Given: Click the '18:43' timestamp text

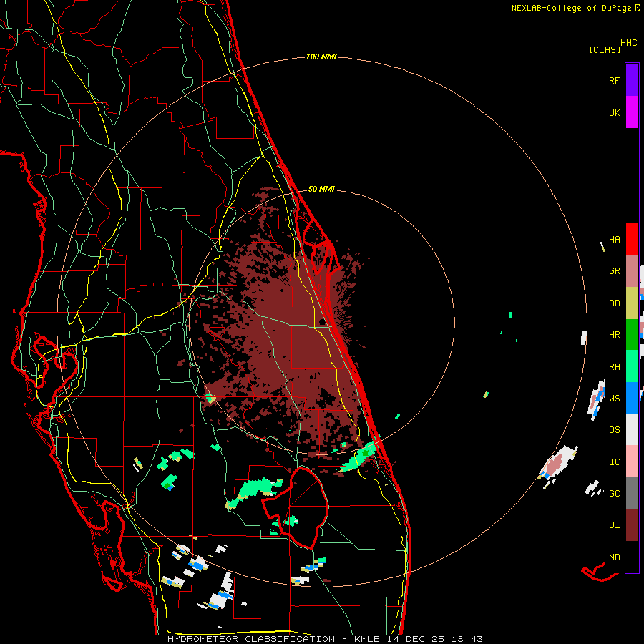Looking at the screenshot, I should point(468,639).
